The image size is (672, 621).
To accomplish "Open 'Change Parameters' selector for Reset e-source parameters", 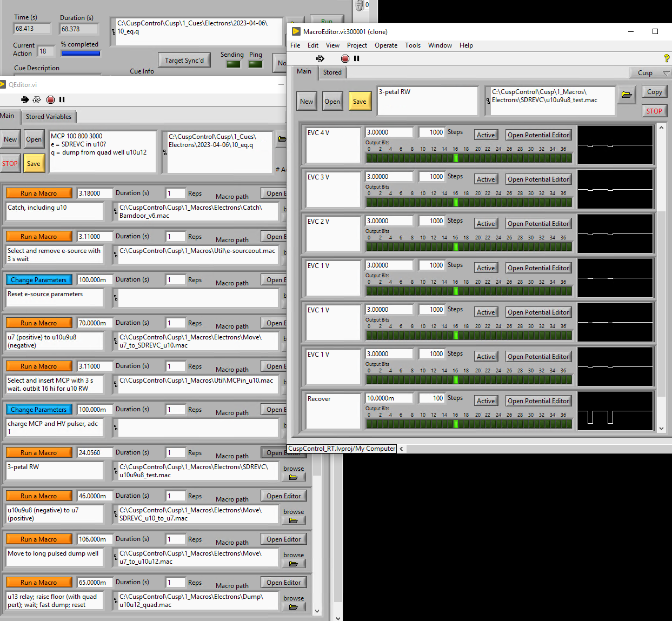I will (38, 280).
